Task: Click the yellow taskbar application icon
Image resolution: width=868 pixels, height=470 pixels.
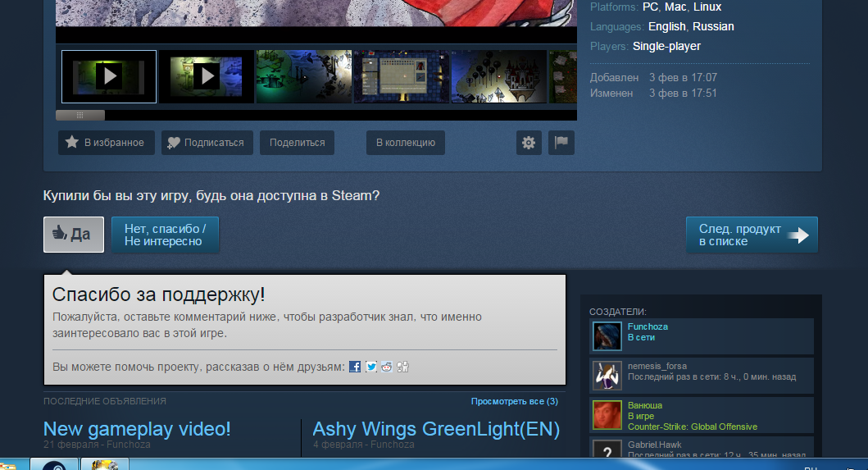Action: 105,464
